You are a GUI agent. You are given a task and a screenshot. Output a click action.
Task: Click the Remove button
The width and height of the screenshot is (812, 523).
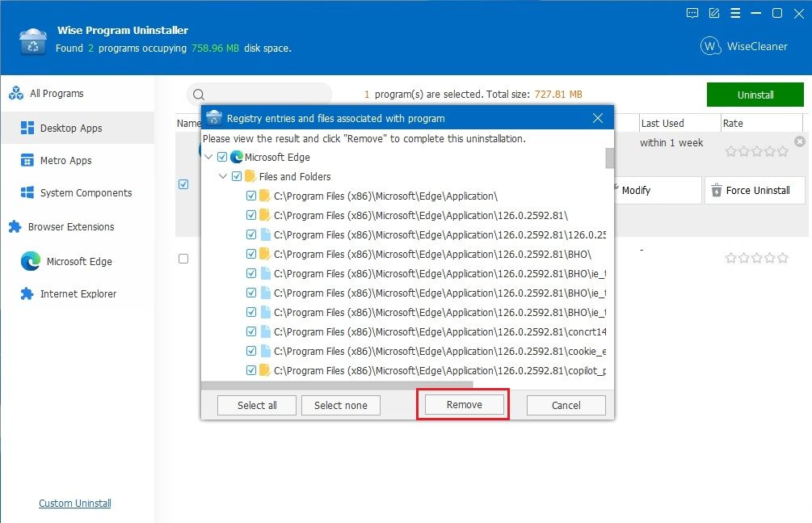(x=462, y=405)
